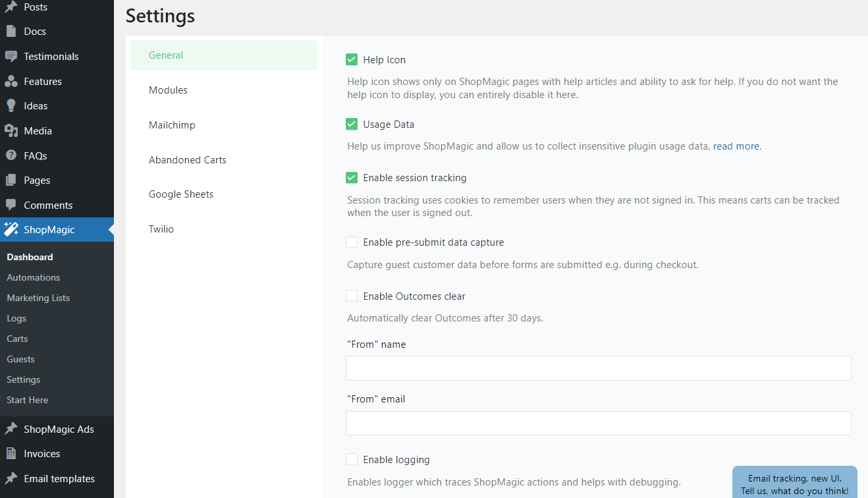Image resolution: width=868 pixels, height=498 pixels.
Task: Click the Features group icon
Action: tap(11, 81)
